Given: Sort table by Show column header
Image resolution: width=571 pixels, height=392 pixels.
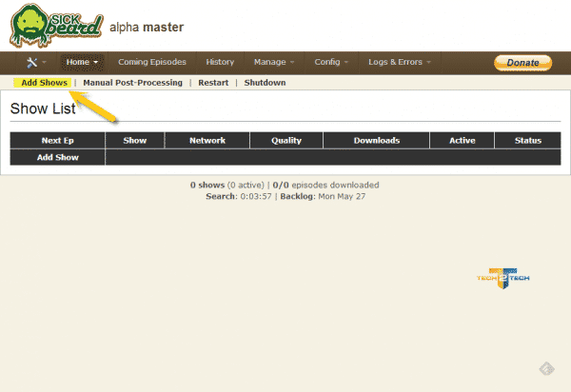Looking at the screenshot, I should (x=135, y=141).
